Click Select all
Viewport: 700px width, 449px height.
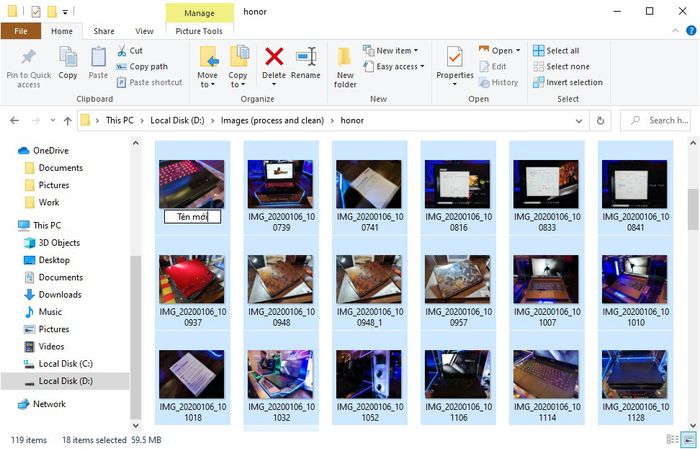(556, 51)
